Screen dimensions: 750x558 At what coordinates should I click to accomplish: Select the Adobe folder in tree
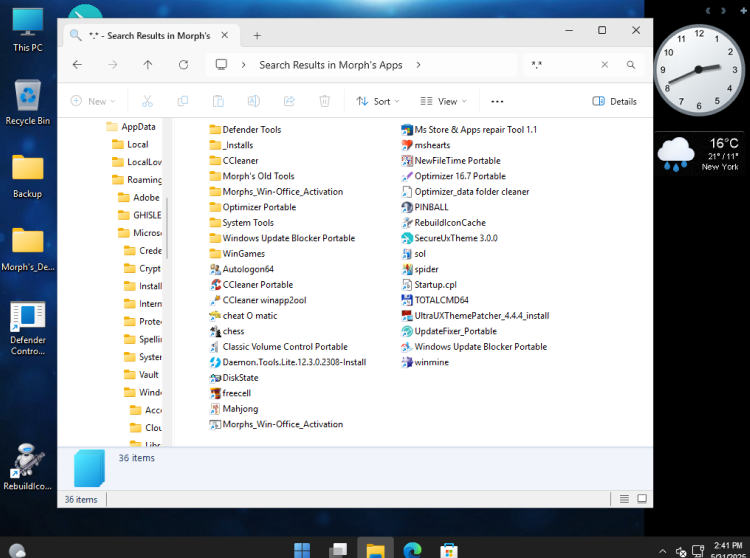[139, 197]
